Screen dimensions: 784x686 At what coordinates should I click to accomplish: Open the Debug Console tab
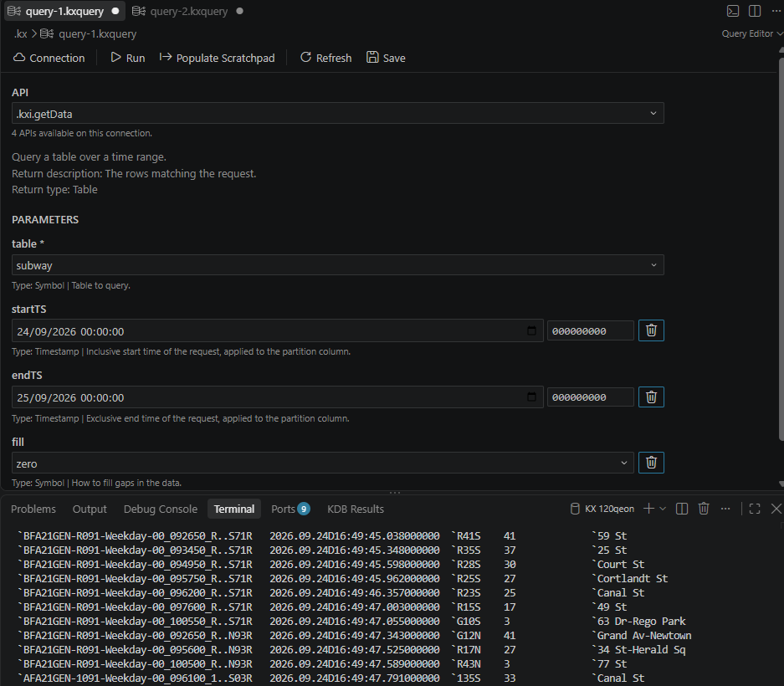coord(161,509)
